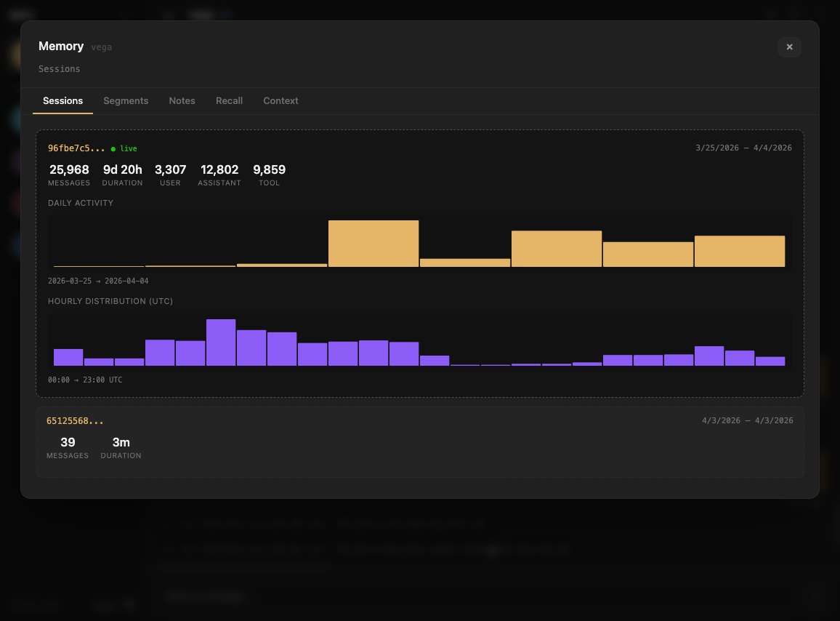840x621 pixels.
Task: Open session 96fbe7c5 by clicking its ID
Action: [x=76, y=148]
